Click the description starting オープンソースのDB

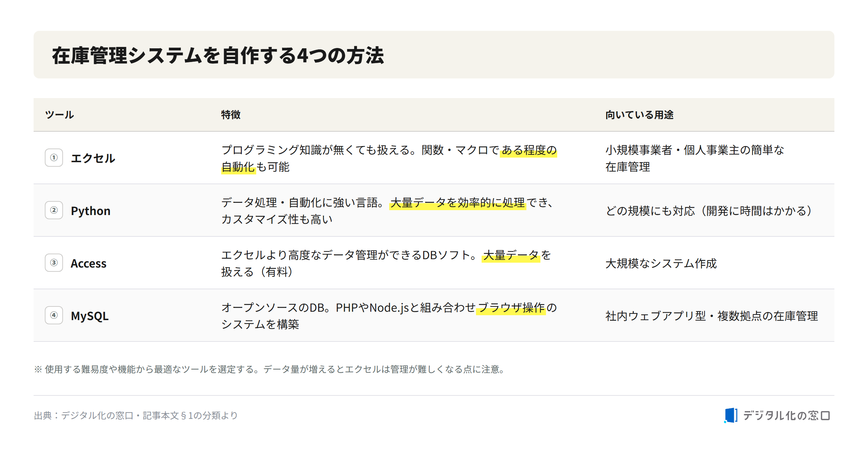click(x=389, y=316)
